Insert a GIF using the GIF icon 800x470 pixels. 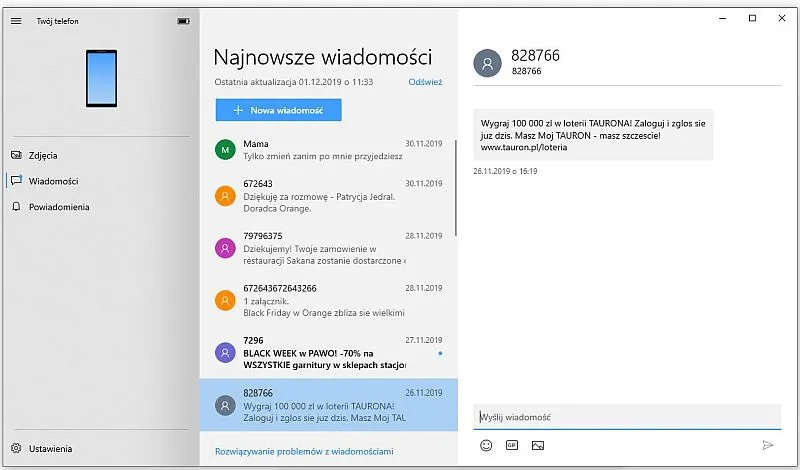tap(512, 445)
